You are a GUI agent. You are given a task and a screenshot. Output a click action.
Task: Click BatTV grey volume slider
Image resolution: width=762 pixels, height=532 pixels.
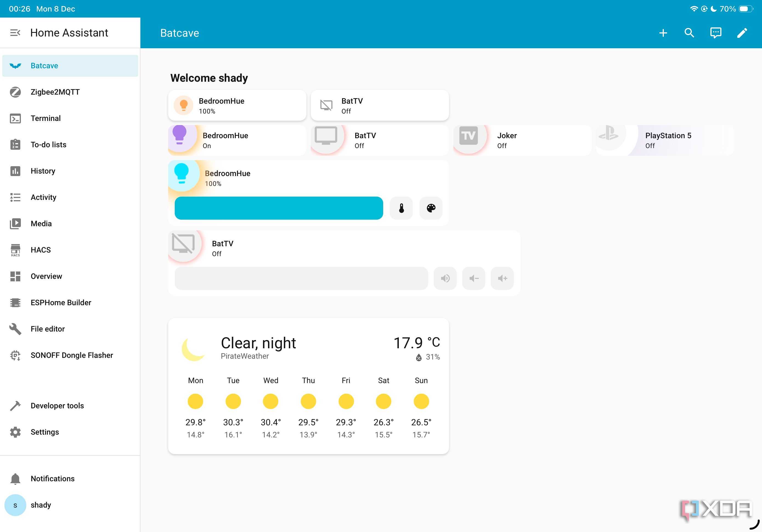click(x=301, y=278)
